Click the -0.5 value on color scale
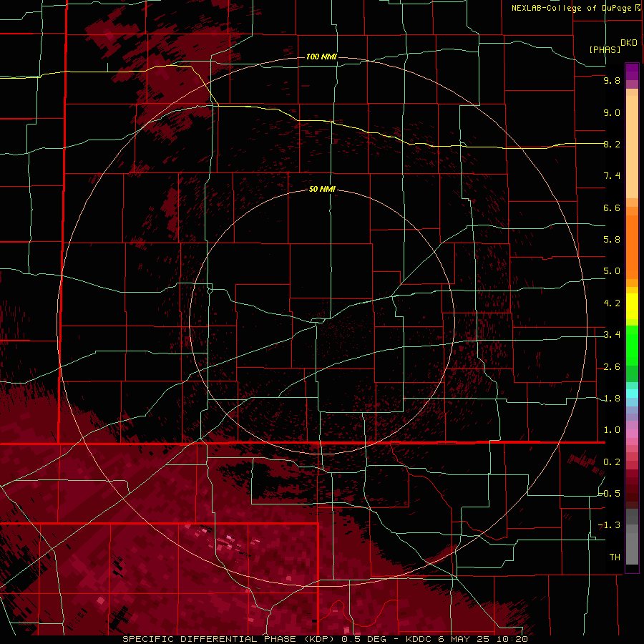644x644 pixels. coord(610,494)
